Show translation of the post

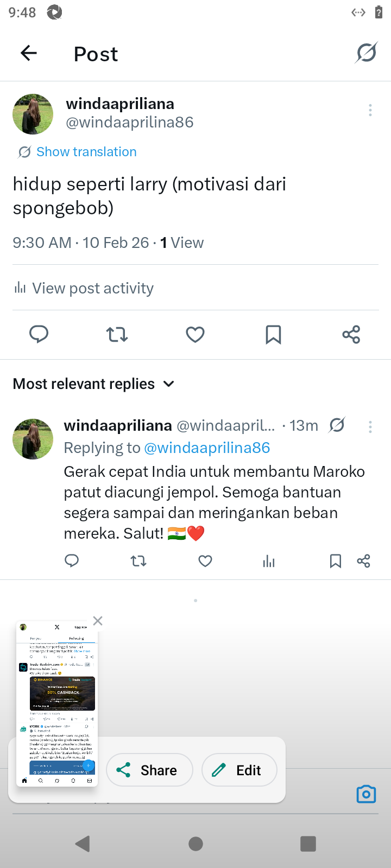pyautogui.click(x=86, y=152)
